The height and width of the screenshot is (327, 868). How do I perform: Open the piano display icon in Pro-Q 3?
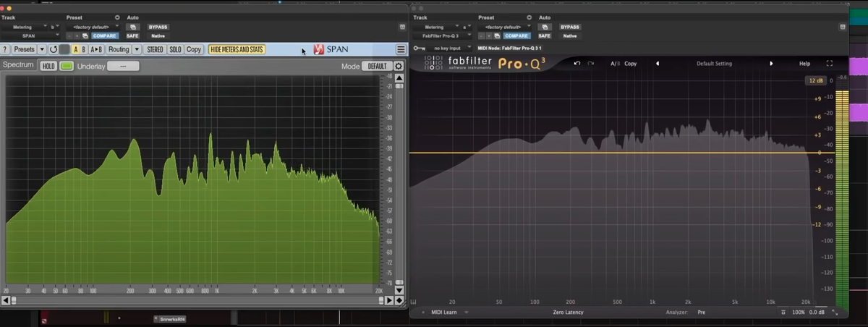414,302
